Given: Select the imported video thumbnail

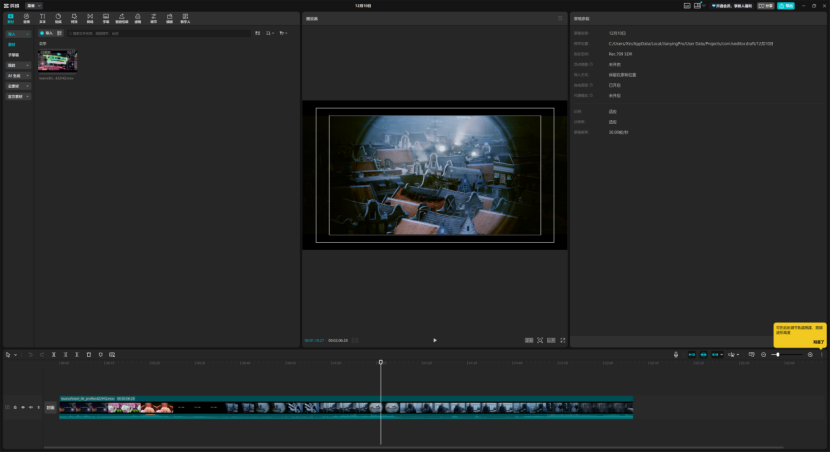Looking at the screenshot, I should coord(57,60).
